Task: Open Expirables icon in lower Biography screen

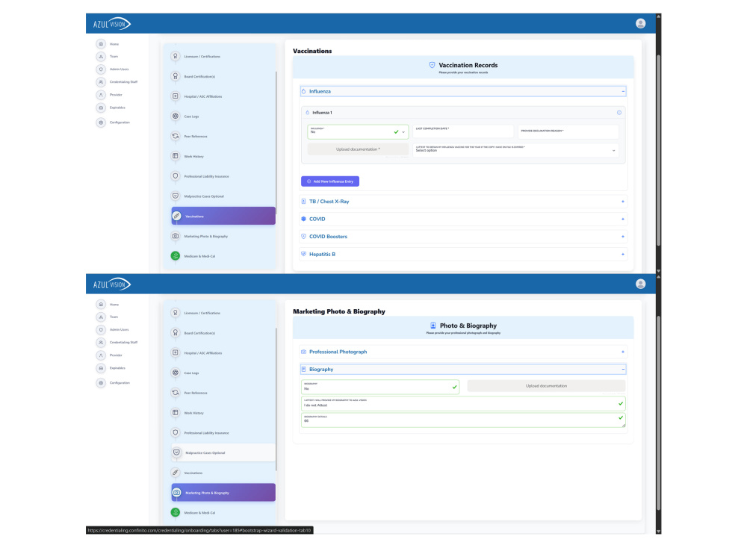Action: (101, 368)
